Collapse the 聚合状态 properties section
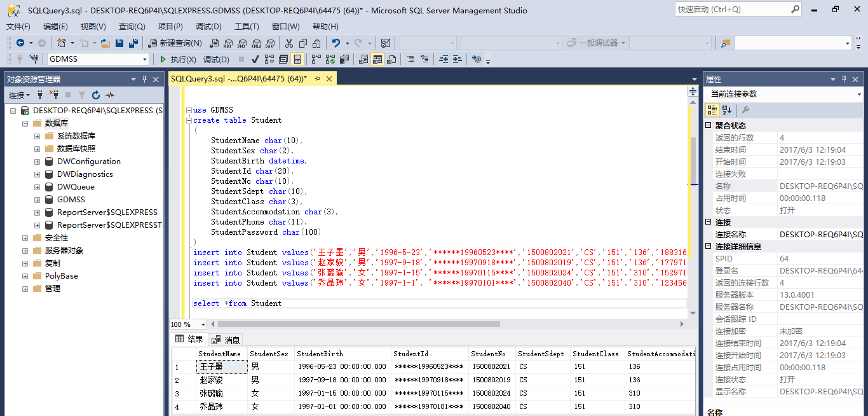This screenshot has width=868, height=416. click(709, 126)
